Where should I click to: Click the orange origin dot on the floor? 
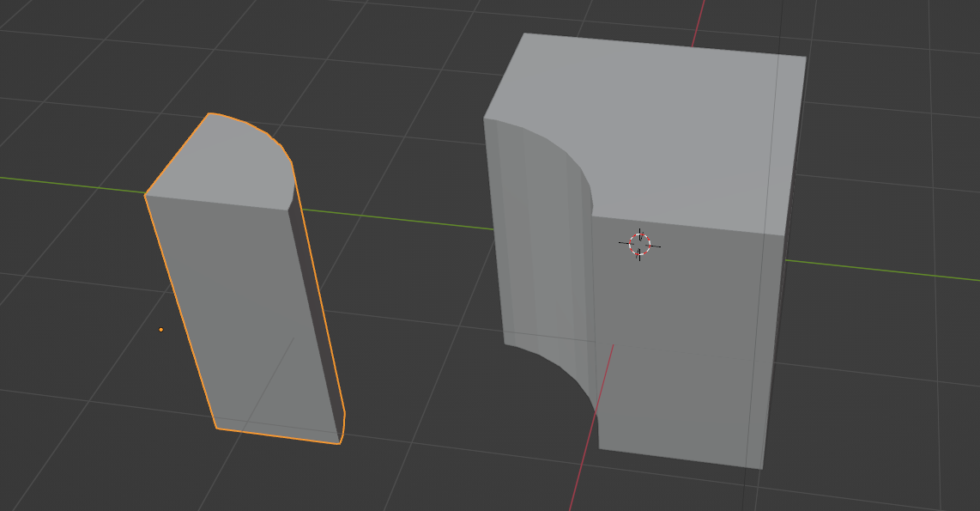[160, 329]
